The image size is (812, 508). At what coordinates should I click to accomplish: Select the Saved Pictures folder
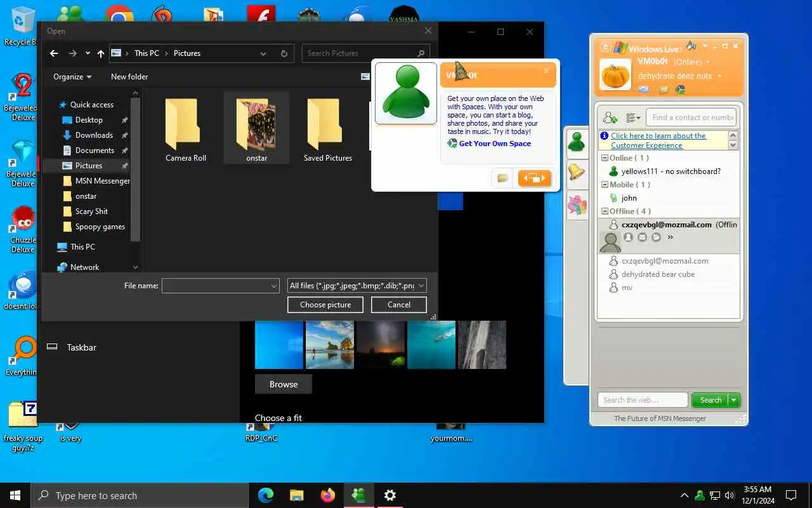coord(327,129)
